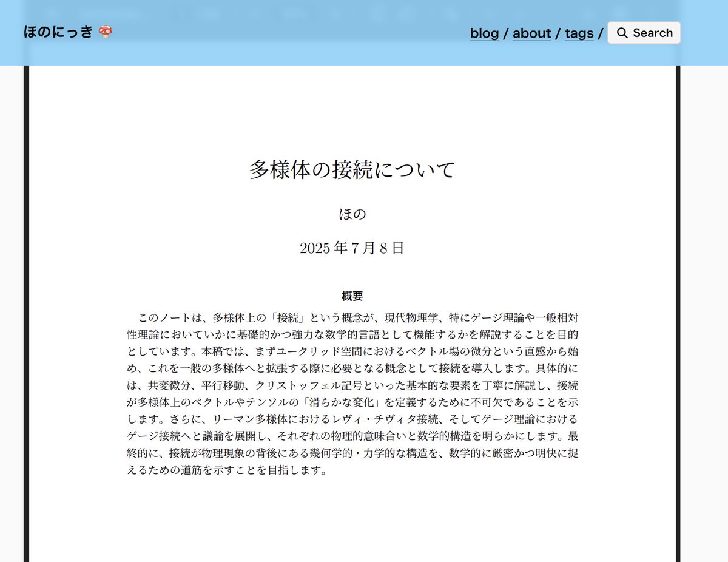Click the title 多様体の接続について

[x=352, y=170]
